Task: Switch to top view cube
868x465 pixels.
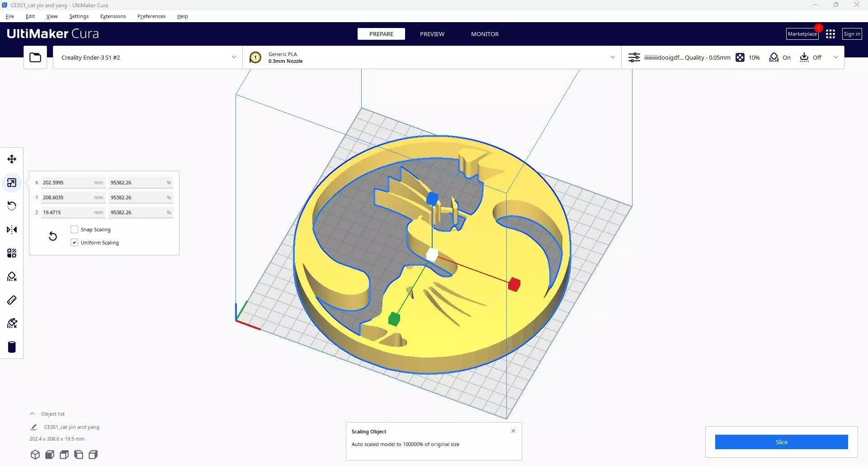Action: [64, 455]
